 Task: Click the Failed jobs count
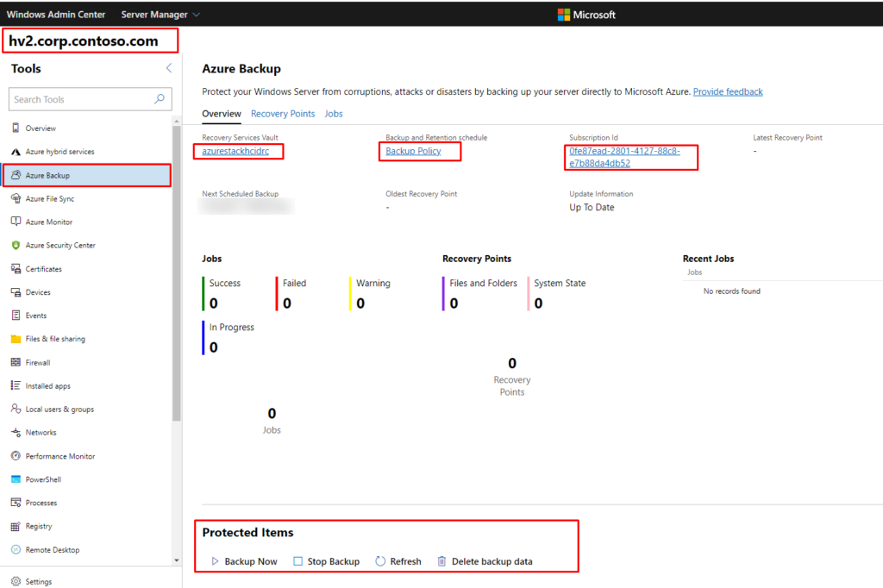287,303
